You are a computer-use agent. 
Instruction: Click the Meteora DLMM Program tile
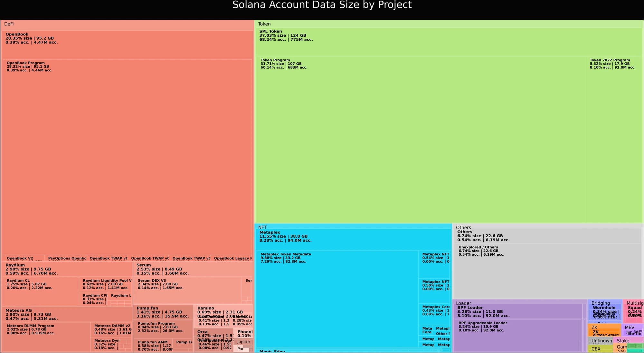pyautogui.click(x=46, y=337)
